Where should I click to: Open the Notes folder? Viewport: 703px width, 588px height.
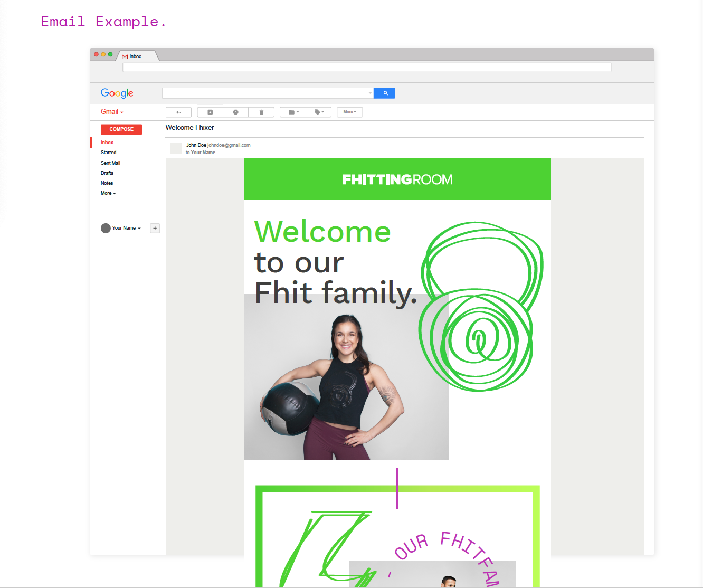tap(107, 183)
